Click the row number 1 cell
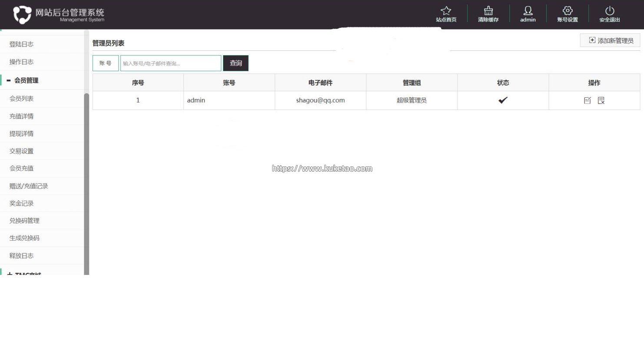The image size is (644, 337). click(138, 100)
